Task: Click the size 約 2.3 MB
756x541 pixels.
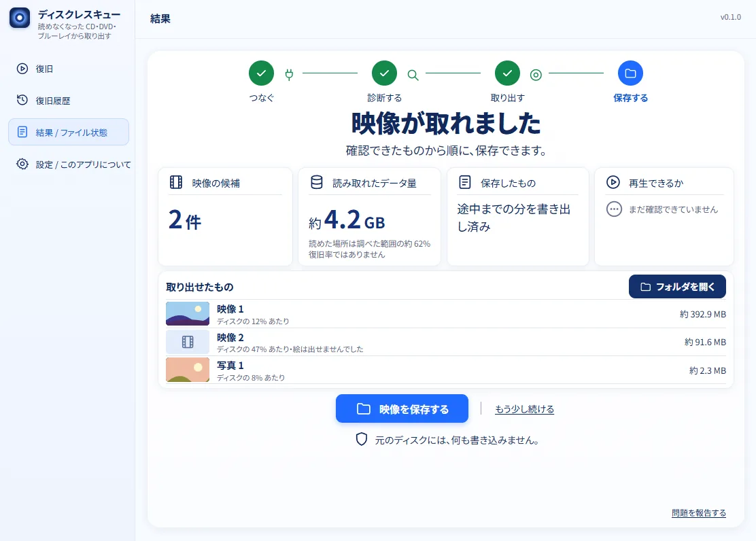Action: 707,371
